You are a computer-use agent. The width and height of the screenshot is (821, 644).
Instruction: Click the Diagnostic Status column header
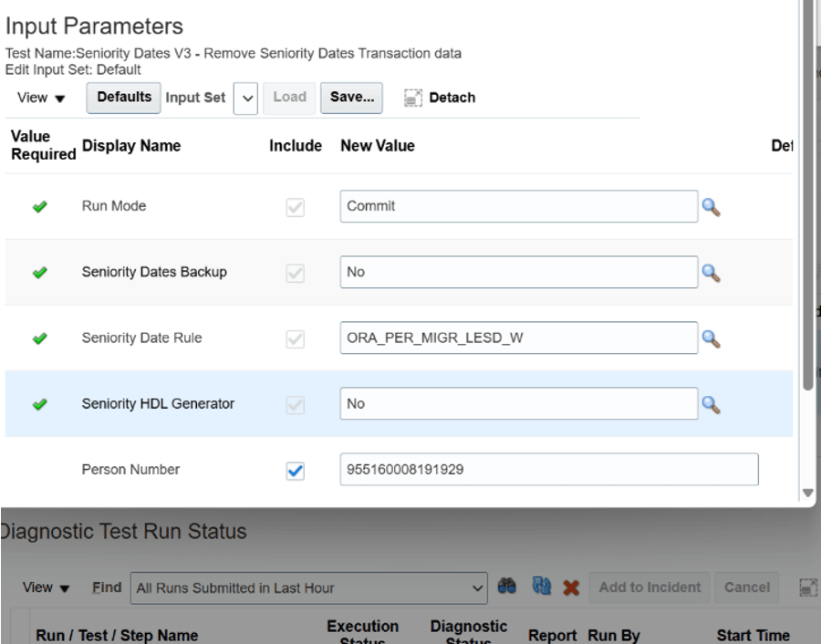pos(469,631)
